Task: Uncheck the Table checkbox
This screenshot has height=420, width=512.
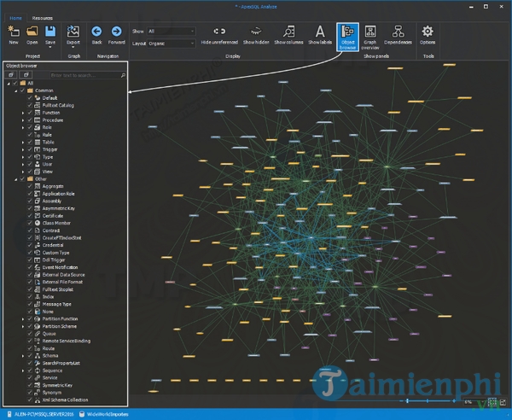Action: [30, 142]
